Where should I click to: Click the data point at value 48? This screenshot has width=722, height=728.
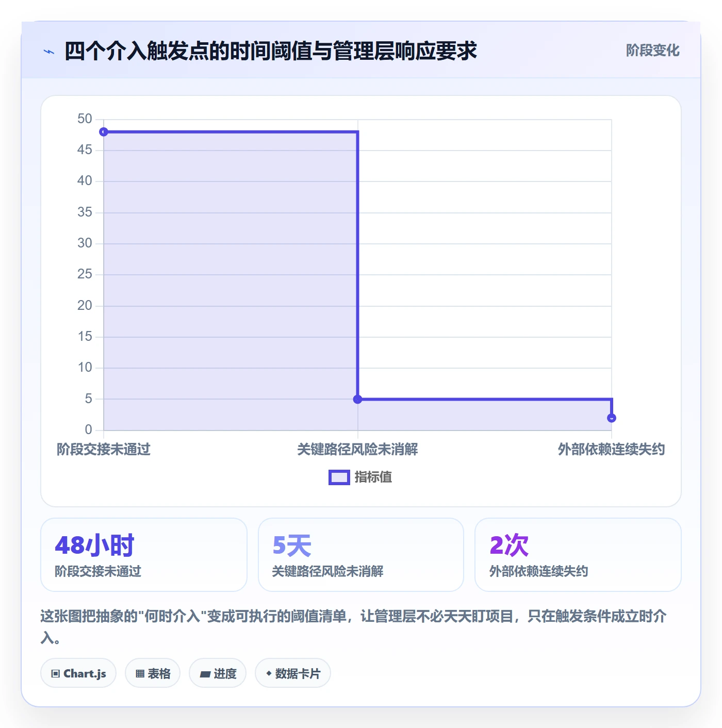click(104, 132)
